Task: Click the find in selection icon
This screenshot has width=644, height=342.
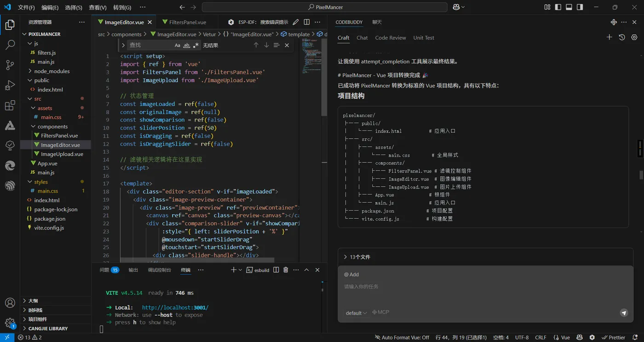Action: (276, 45)
